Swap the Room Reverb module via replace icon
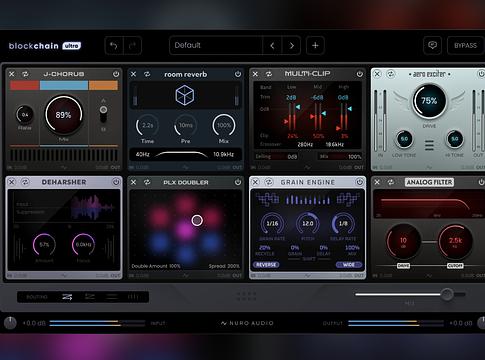Screen dimensions: 485x360 click(x=147, y=74)
